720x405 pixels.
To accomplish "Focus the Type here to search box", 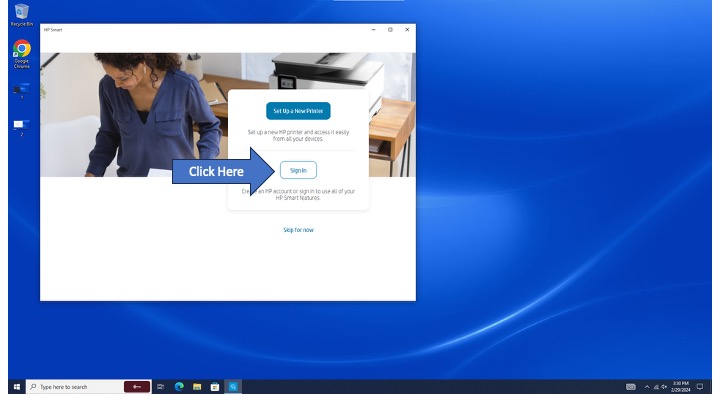I will click(88, 387).
